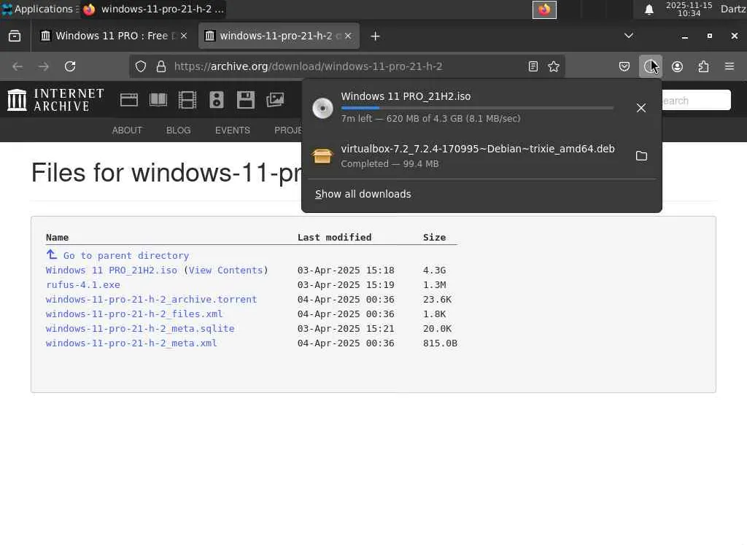The image size is (747, 560).
Task: Close the Windows 11 PRO : Free tab
Action: pyautogui.click(x=184, y=36)
